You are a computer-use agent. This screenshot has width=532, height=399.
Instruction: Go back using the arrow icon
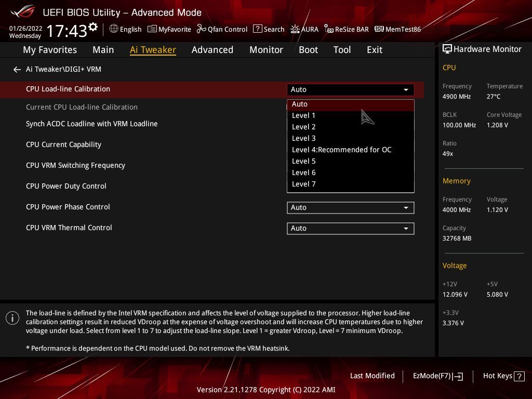coord(17,70)
